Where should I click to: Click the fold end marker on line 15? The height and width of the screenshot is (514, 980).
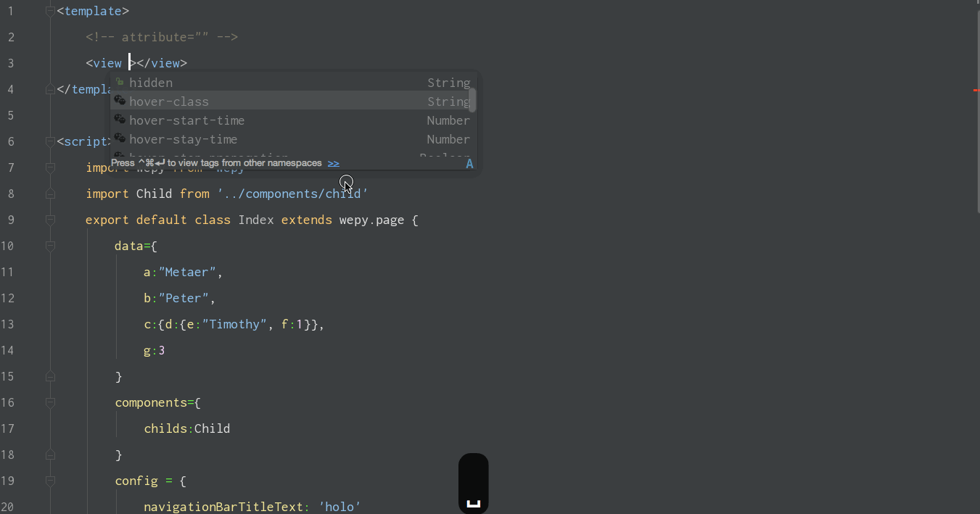pyautogui.click(x=49, y=376)
